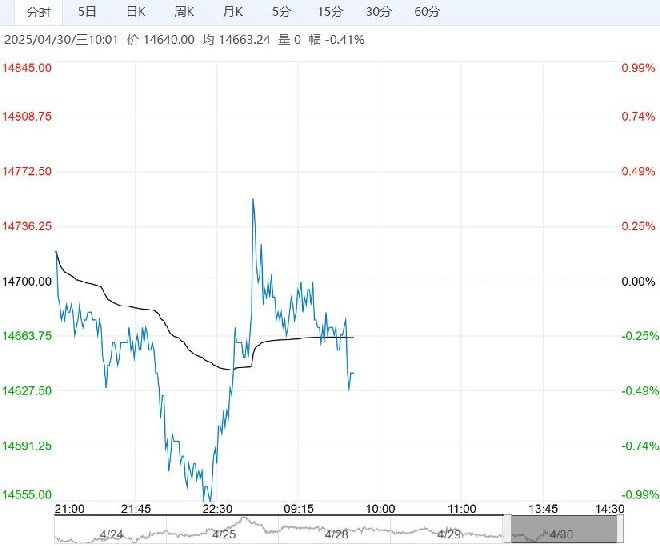660x546 pixels.
Task: Click the 11:00 time axis label
Action: coord(462,509)
